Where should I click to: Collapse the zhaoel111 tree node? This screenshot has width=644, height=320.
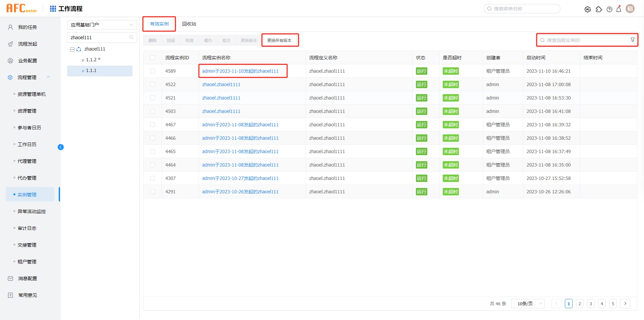pyautogui.click(x=72, y=49)
